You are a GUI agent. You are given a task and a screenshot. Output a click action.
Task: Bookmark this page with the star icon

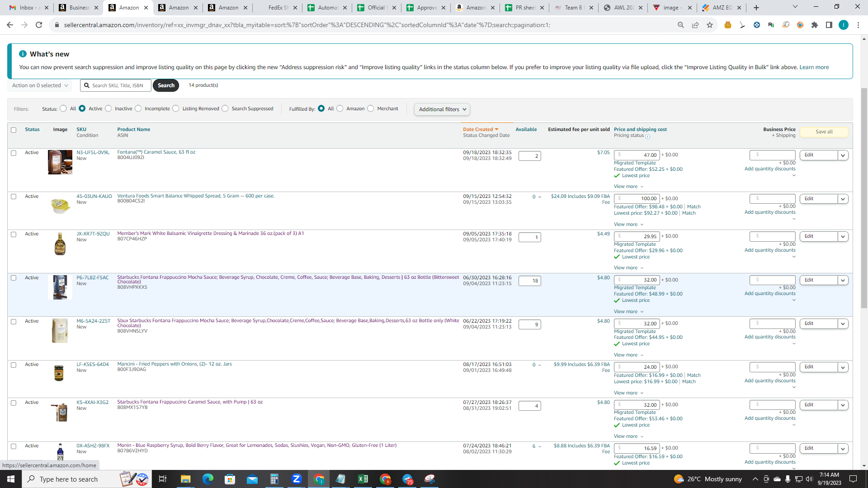coord(710,25)
